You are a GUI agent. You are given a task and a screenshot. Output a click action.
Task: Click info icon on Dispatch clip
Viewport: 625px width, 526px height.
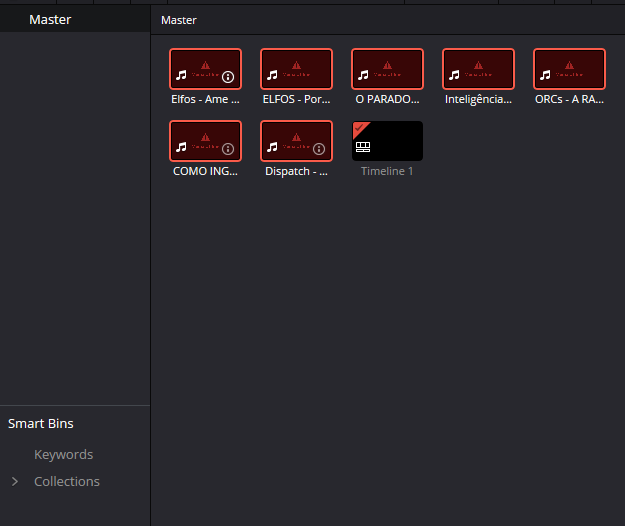point(319,149)
